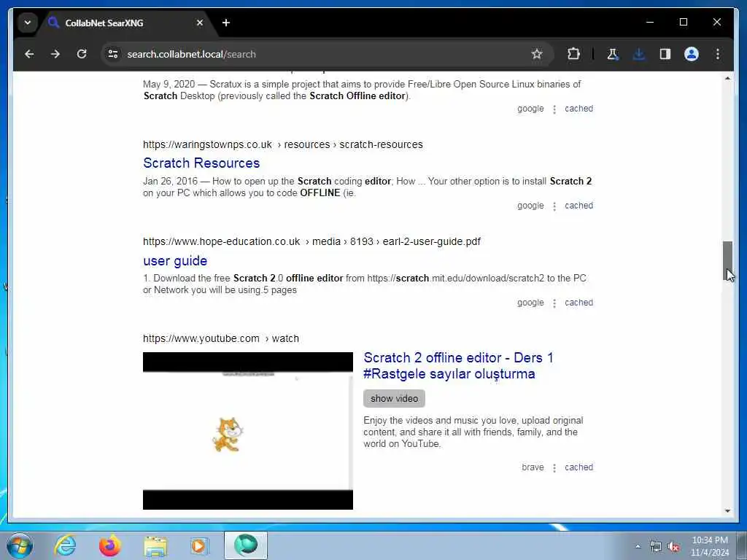This screenshot has height=560, width=747.
Task: Open Chrome Labs flask icon
Action: tap(613, 54)
